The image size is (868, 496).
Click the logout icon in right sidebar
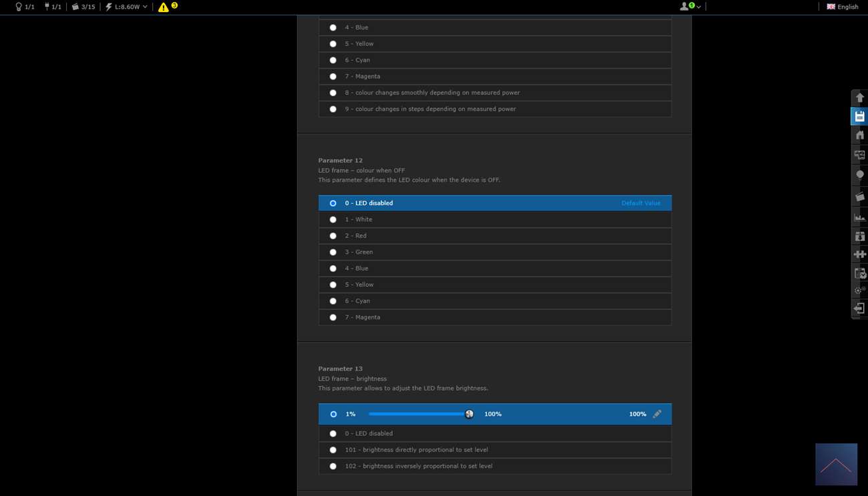click(x=859, y=308)
